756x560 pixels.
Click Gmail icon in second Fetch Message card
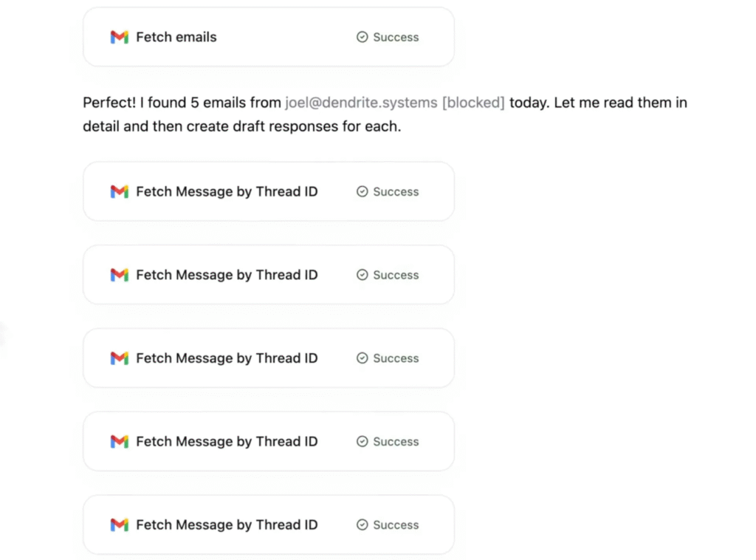click(119, 275)
